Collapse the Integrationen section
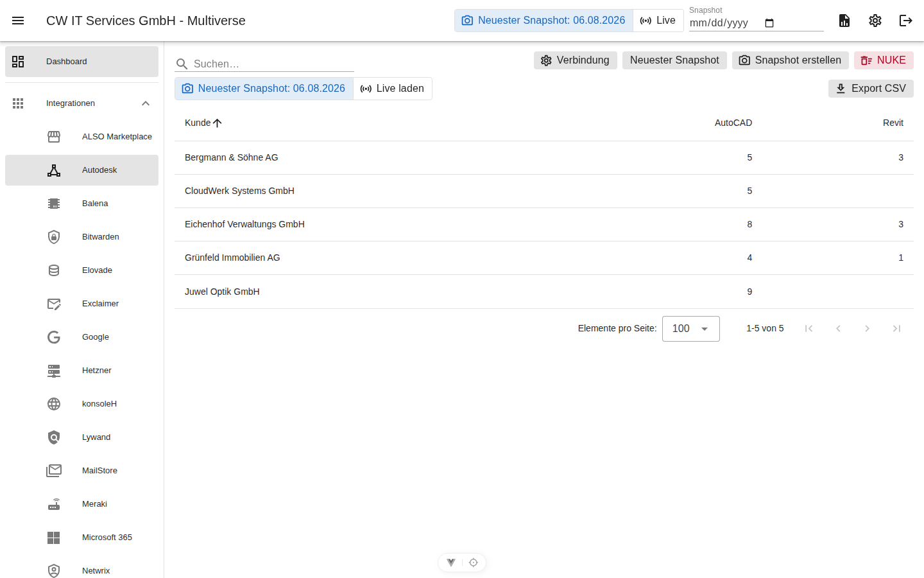The height and width of the screenshot is (578, 924). point(146,103)
